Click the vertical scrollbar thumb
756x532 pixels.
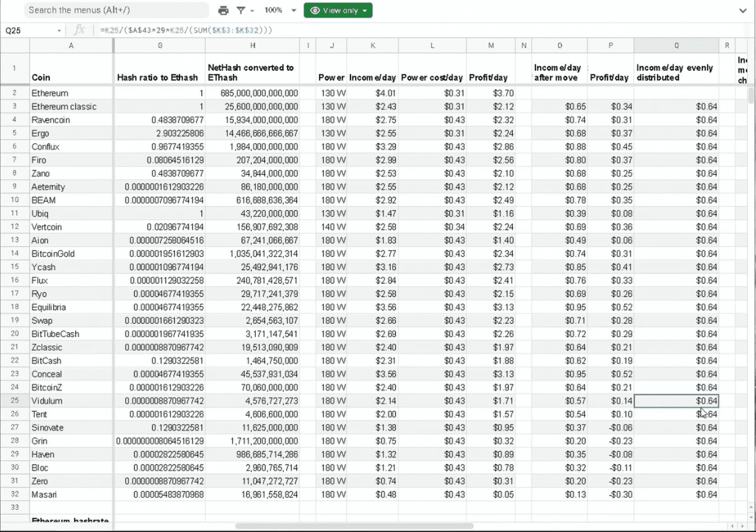point(751,96)
